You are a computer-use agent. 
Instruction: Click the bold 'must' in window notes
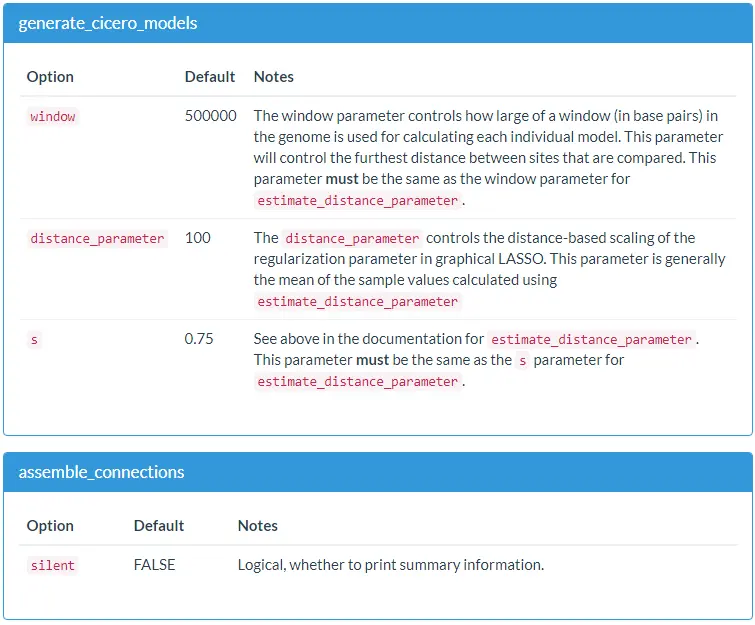click(x=342, y=179)
